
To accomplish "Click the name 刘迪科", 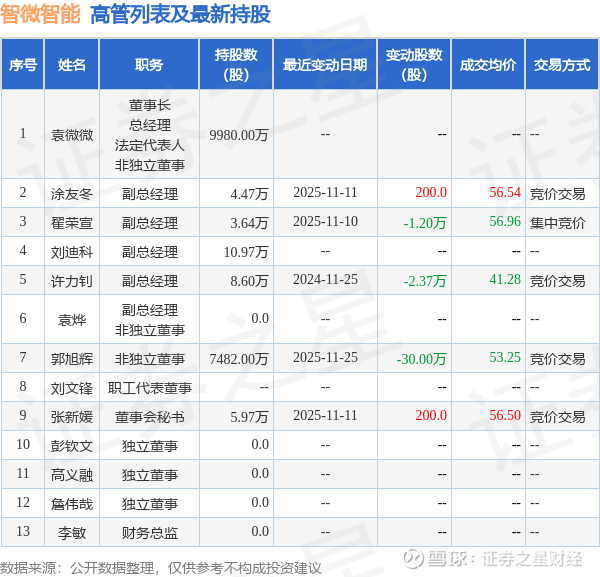I will [72, 252].
